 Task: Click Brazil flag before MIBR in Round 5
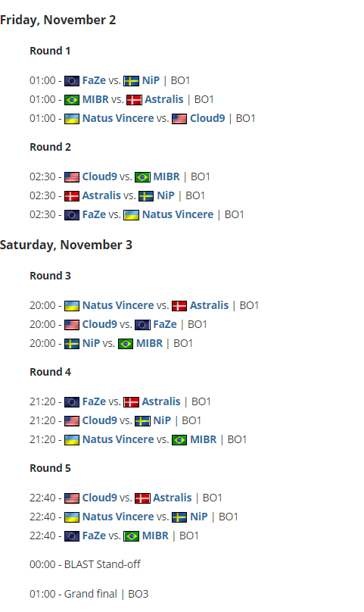[x=132, y=536]
